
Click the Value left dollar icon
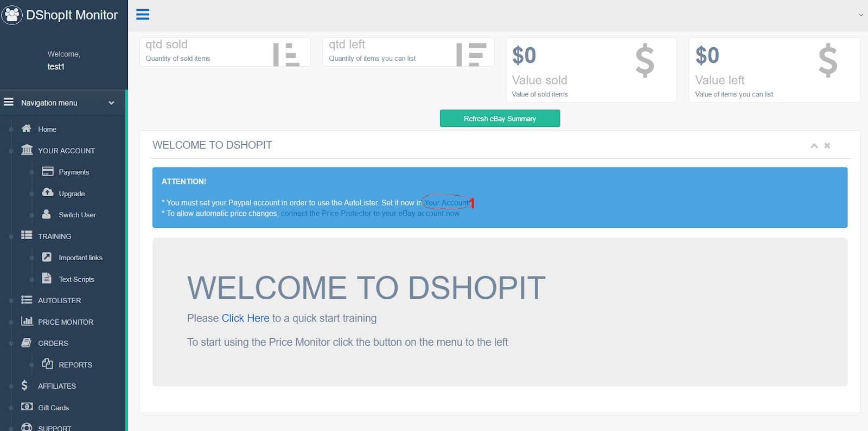pyautogui.click(x=828, y=61)
